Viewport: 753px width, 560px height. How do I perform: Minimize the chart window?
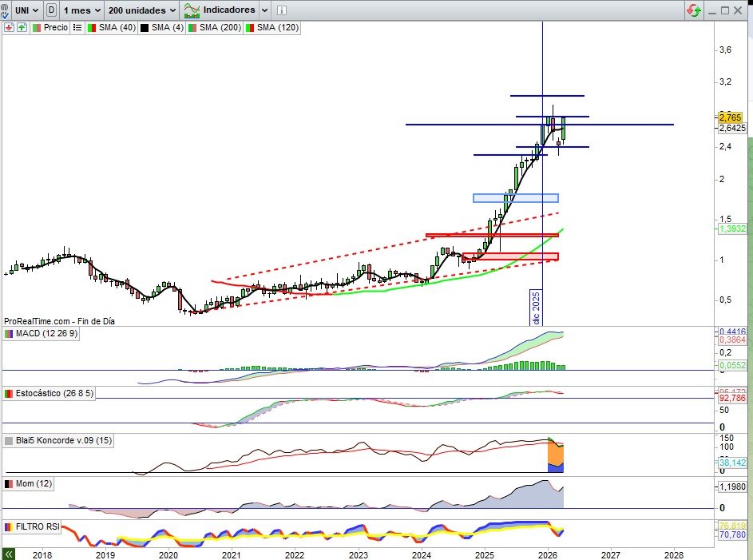711,10
